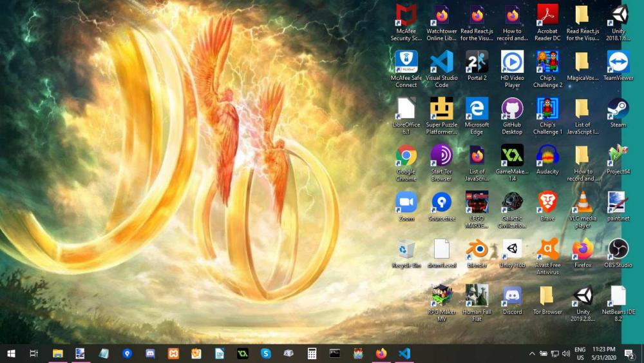
Task: Expand the hidden system tray icons chevron
Action: [x=532, y=353]
